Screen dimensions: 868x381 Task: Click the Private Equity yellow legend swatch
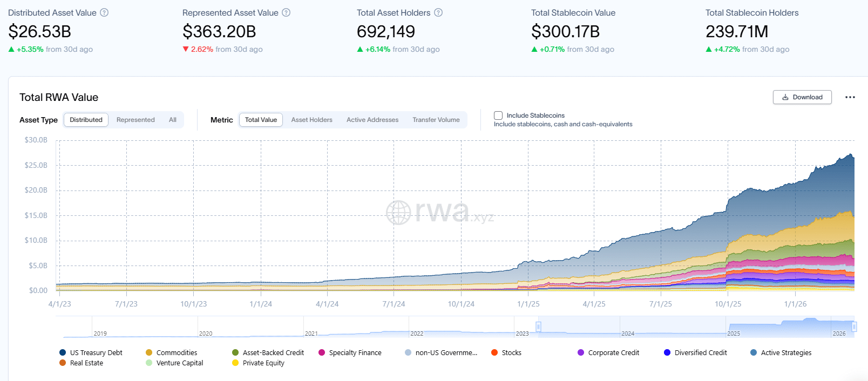235,363
